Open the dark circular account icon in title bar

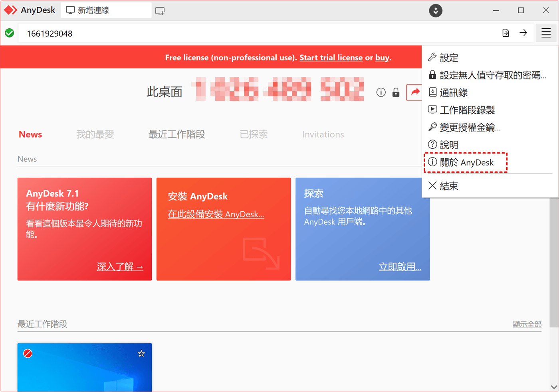click(436, 10)
